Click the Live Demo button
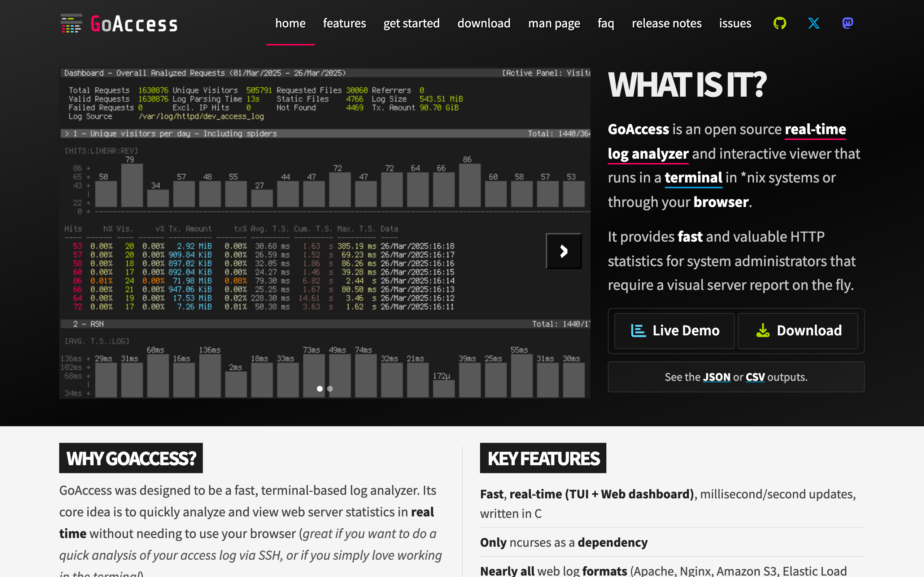 pyautogui.click(x=674, y=330)
